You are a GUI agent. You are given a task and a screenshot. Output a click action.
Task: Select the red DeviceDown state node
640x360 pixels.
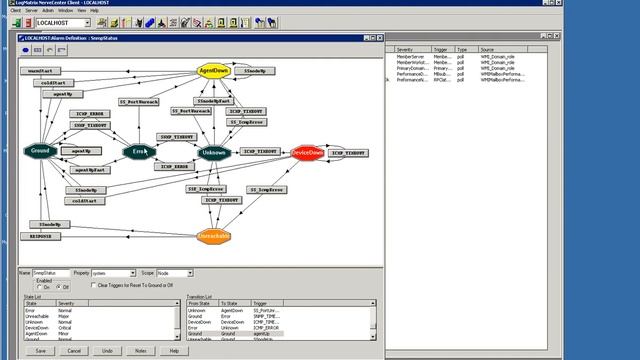point(307,153)
